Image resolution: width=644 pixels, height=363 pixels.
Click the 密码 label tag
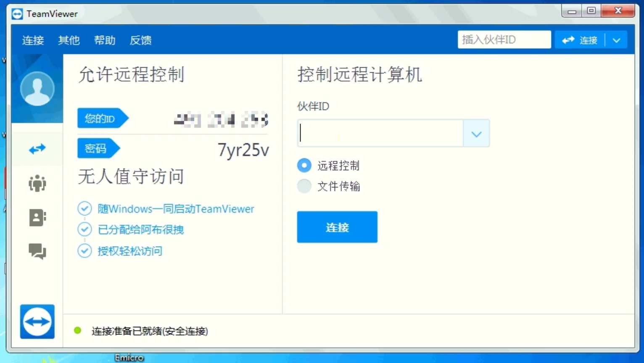coord(98,148)
